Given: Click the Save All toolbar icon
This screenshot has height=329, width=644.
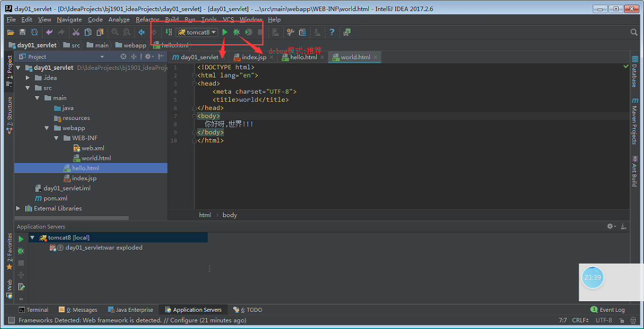Looking at the screenshot, I should [22, 32].
